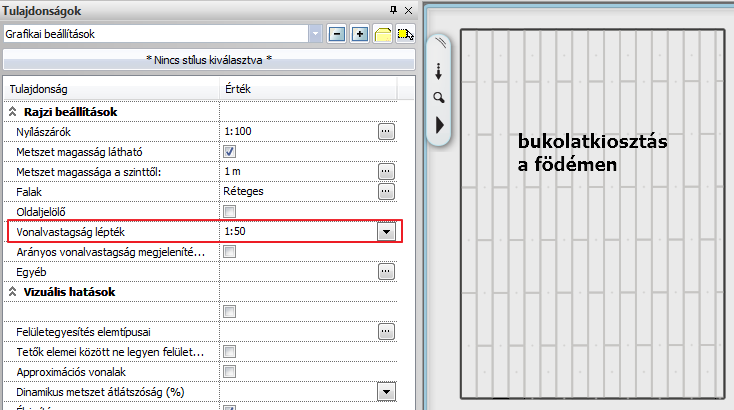The height and width of the screenshot is (410, 734).
Task: Click the expand all (plus) icon
Action: point(359,33)
